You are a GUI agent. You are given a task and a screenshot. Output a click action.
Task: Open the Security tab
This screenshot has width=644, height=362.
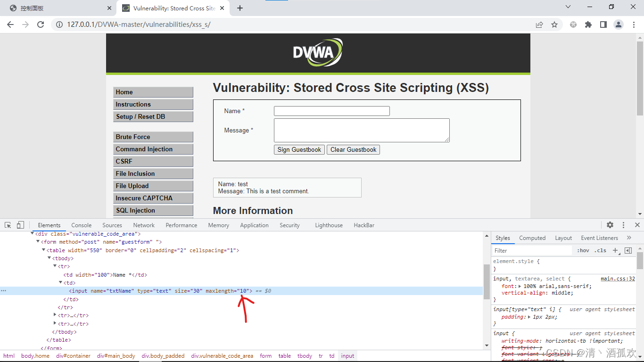289,225
